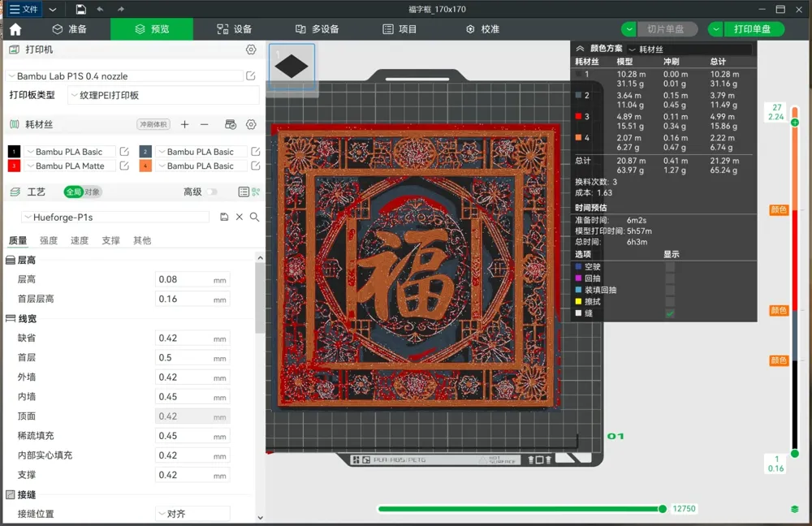Switch to the 项目 tab

[400, 29]
